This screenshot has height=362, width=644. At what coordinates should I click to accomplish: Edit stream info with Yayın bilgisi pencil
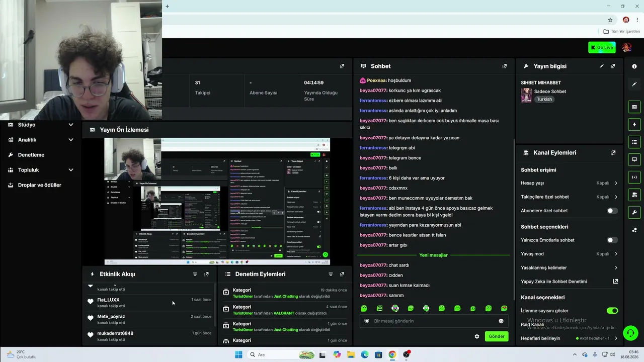click(x=601, y=66)
